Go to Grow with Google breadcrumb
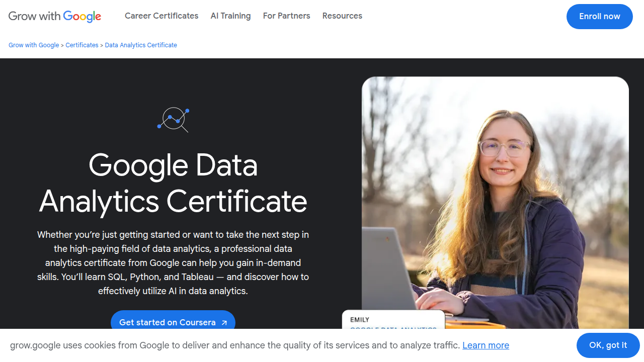 click(x=34, y=45)
